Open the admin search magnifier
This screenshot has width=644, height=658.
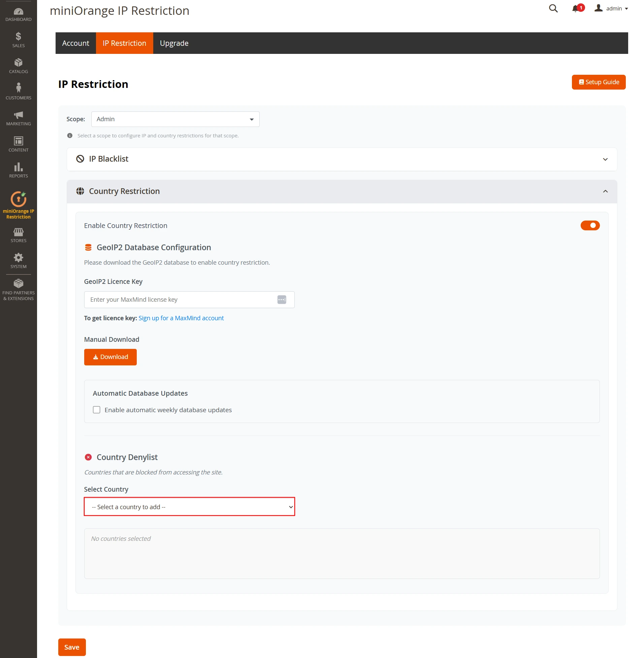(x=553, y=8)
